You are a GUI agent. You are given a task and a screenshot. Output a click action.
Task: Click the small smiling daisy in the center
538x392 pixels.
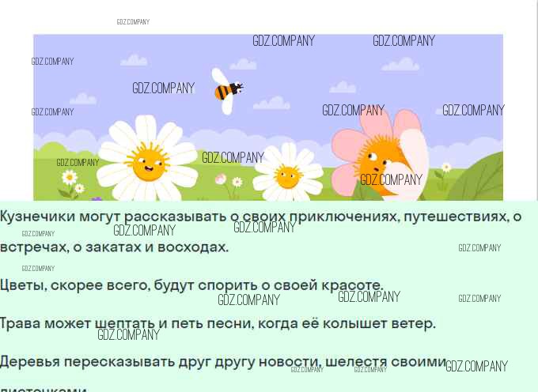287,175
